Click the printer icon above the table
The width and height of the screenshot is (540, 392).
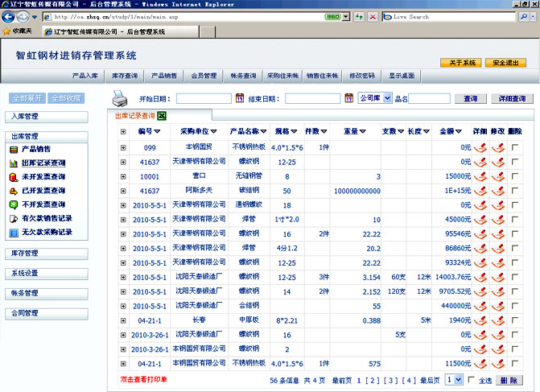click(x=119, y=98)
